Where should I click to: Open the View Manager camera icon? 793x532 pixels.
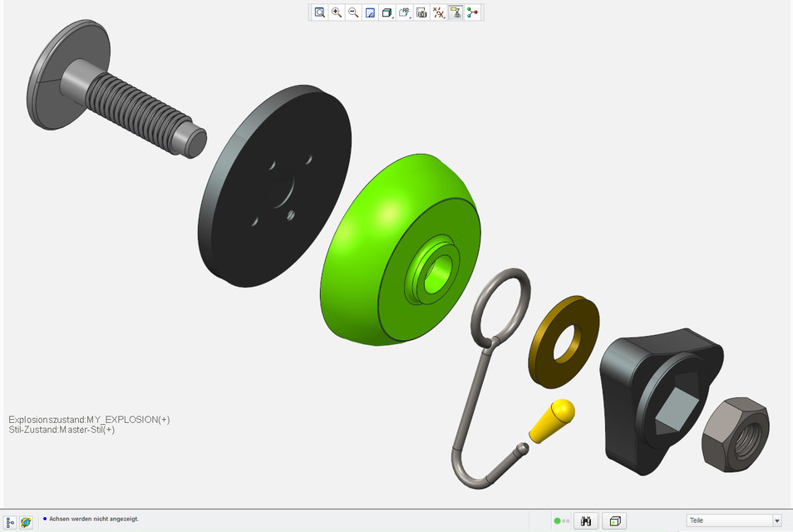pyautogui.click(x=421, y=12)
